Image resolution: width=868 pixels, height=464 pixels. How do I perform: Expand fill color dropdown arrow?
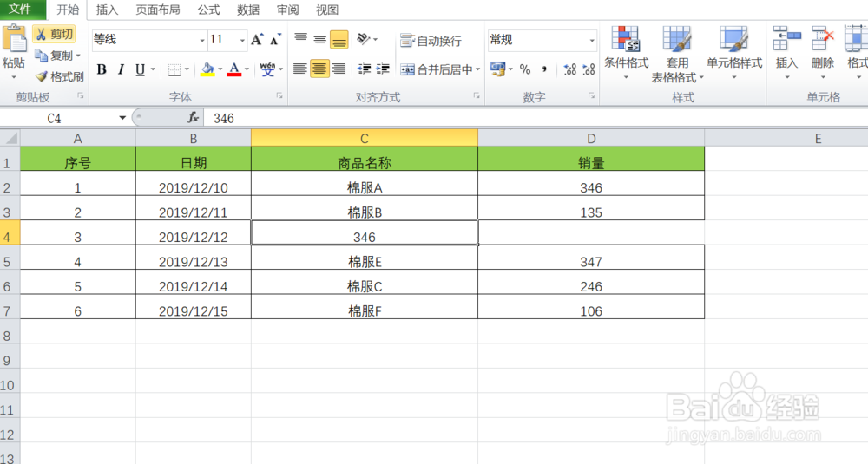[x=220, y=69]
